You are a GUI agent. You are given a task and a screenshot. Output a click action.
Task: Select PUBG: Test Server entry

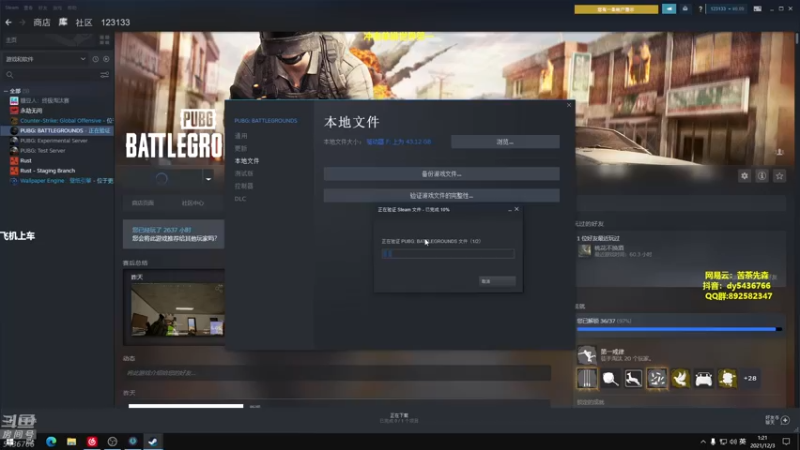click(x=43, y=151)
